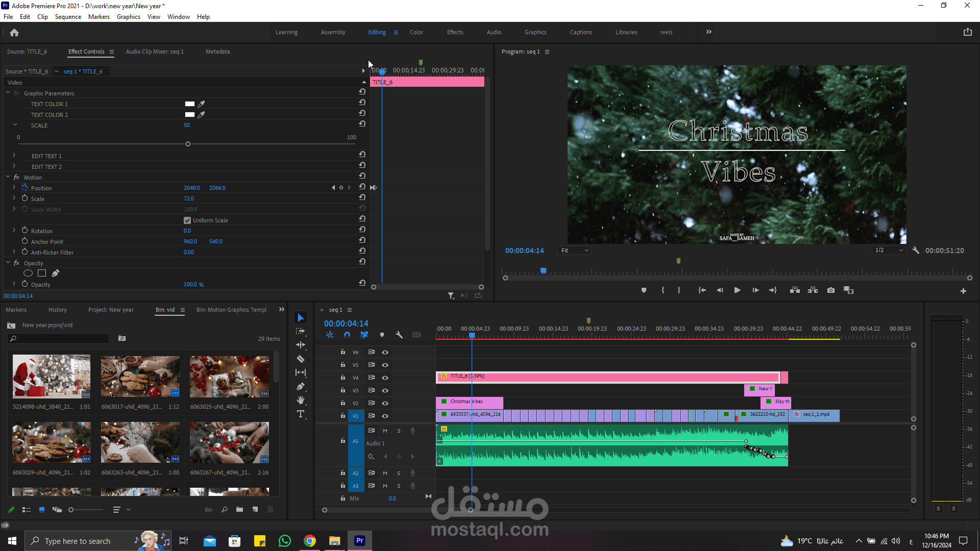Click Lift button in Program monitor
This screenshot has width=980, height=551.
click(795, 290)
